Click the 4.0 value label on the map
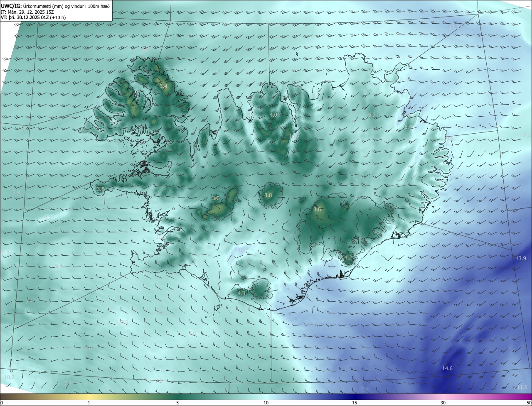The width and height of the screenshot is (532, 406). (273, 115)
